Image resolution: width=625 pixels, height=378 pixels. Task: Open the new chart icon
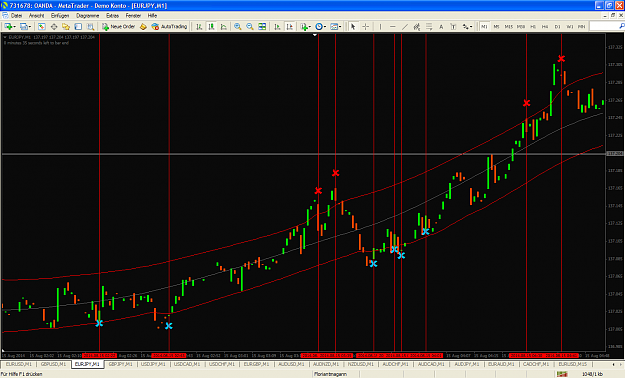[8, 26]
